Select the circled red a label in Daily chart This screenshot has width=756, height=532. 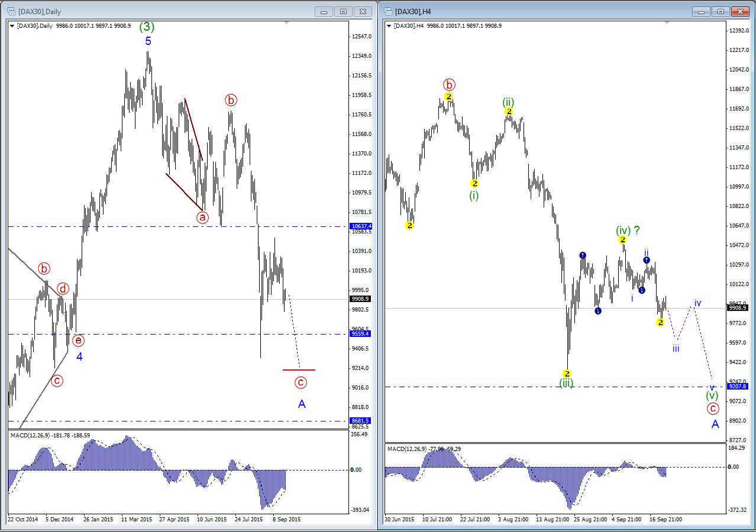click(x=203, y=217)
